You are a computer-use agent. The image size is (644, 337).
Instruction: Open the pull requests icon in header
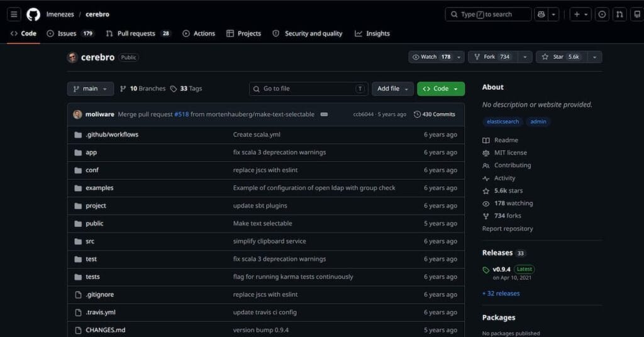click(x=619, y=14)
